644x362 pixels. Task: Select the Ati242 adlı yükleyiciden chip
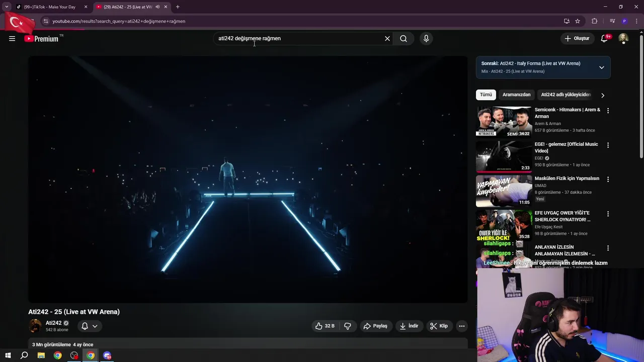point(566,95)
